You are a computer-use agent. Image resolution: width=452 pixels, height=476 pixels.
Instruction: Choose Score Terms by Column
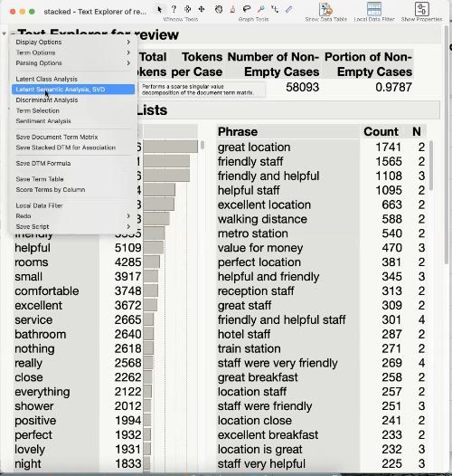click(73, 190)
